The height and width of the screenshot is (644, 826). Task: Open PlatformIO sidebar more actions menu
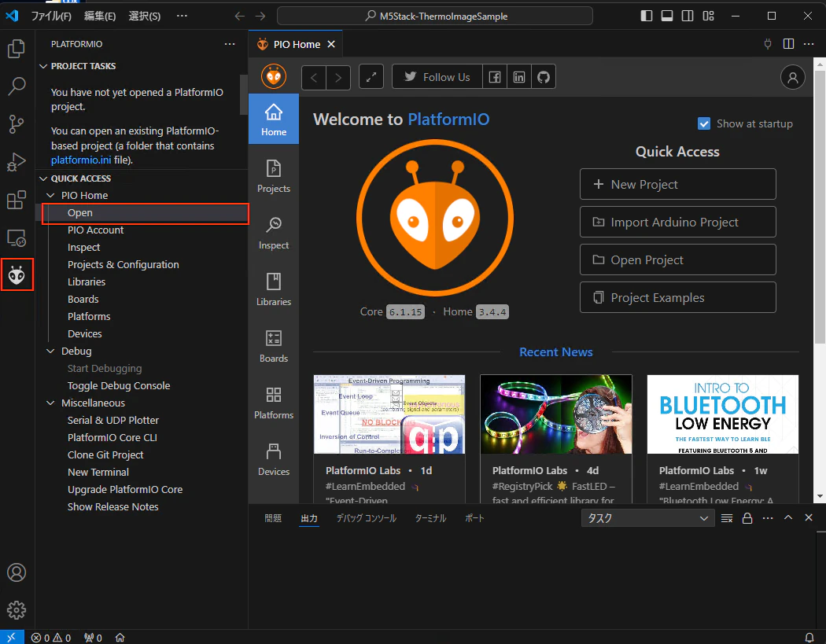click(230, 44)
